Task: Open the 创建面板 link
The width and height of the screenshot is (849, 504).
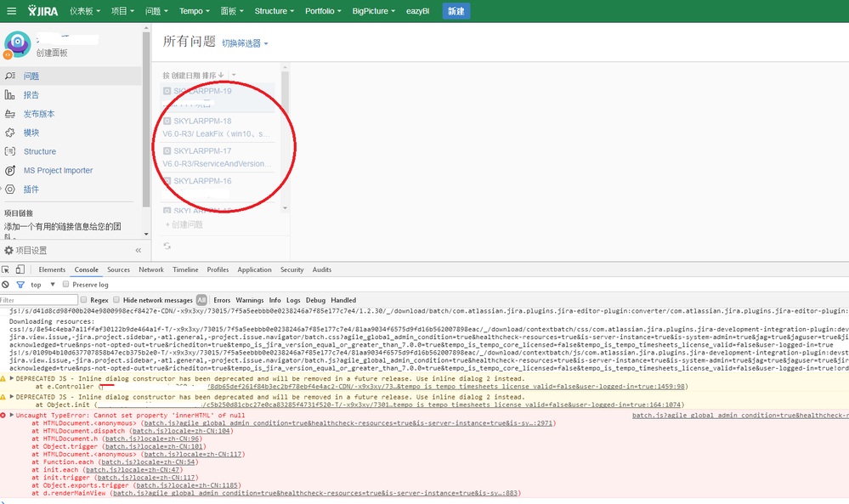Action: [x=52, y=53]
